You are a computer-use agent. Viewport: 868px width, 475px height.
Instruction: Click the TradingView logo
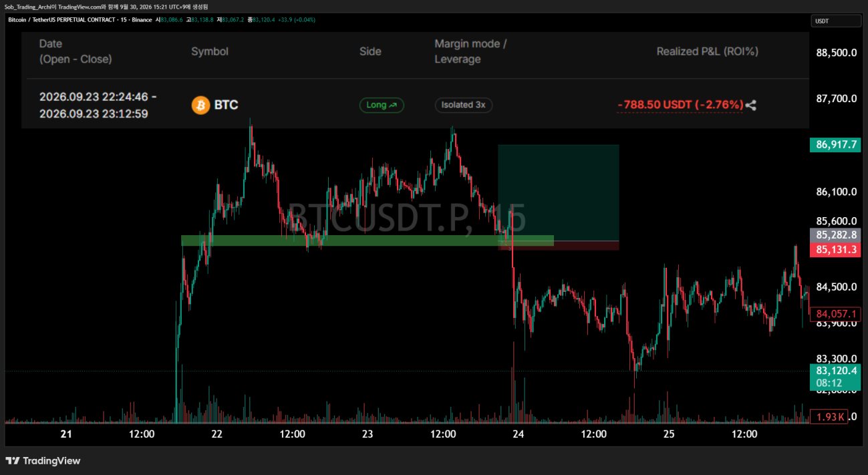tap(43, 461)
